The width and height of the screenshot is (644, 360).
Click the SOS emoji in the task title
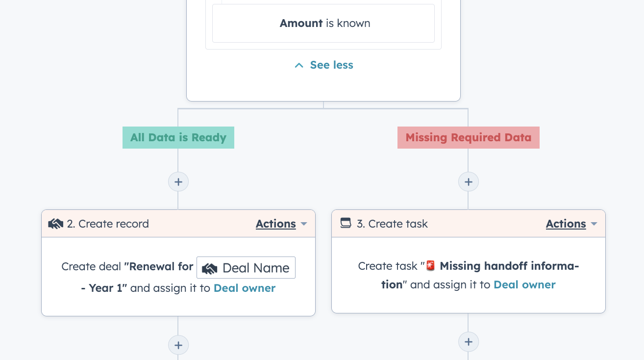[431, 265]
